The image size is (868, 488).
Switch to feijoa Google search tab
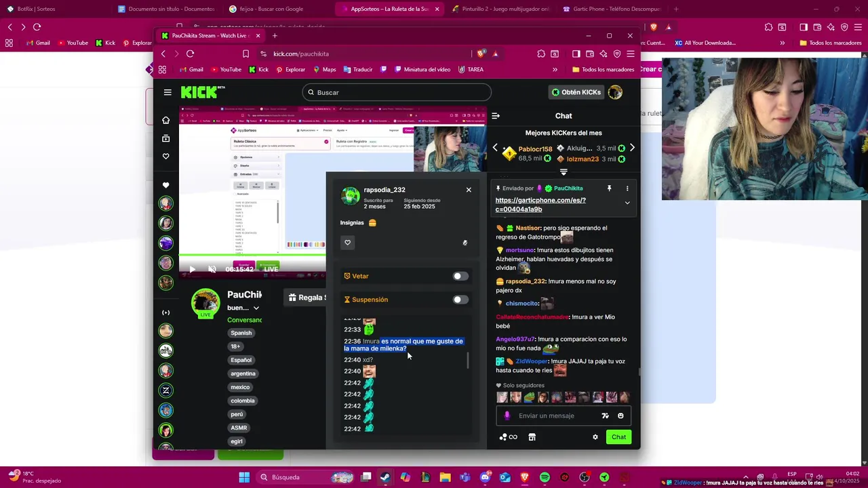277,9
